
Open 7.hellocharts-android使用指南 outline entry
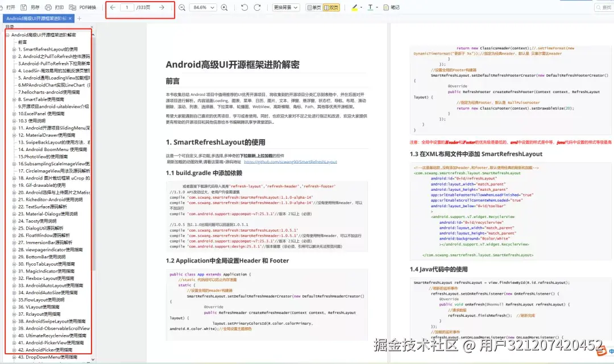point(49,92)
